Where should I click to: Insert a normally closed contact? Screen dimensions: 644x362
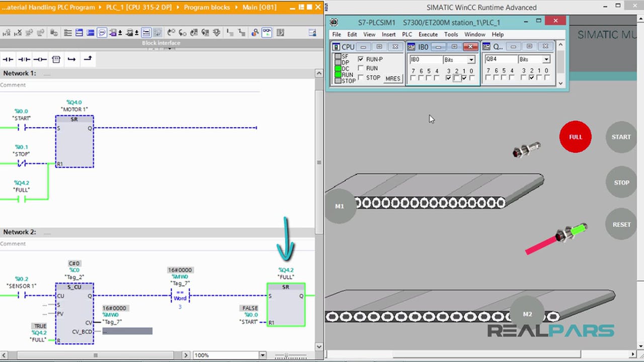(24, 59)
